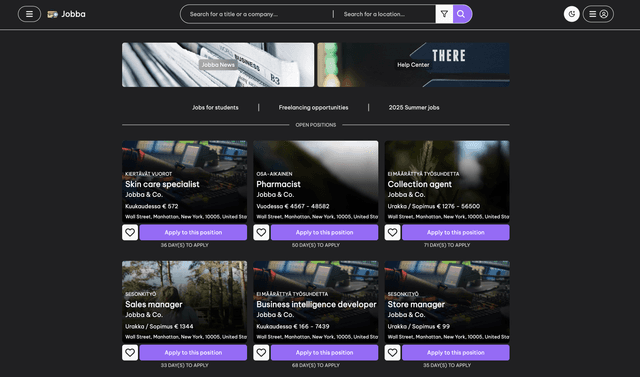The height and width of the screenshot is (377, 640).
Task: Focus the title or company search field
Action: (x=258, y=14)
